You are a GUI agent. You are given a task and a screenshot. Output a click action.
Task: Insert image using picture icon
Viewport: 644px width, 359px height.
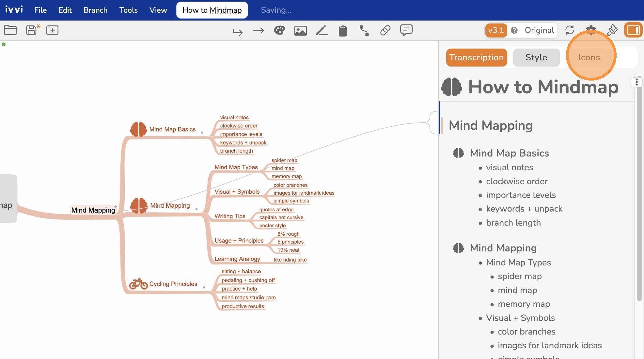tap(300, 31)
